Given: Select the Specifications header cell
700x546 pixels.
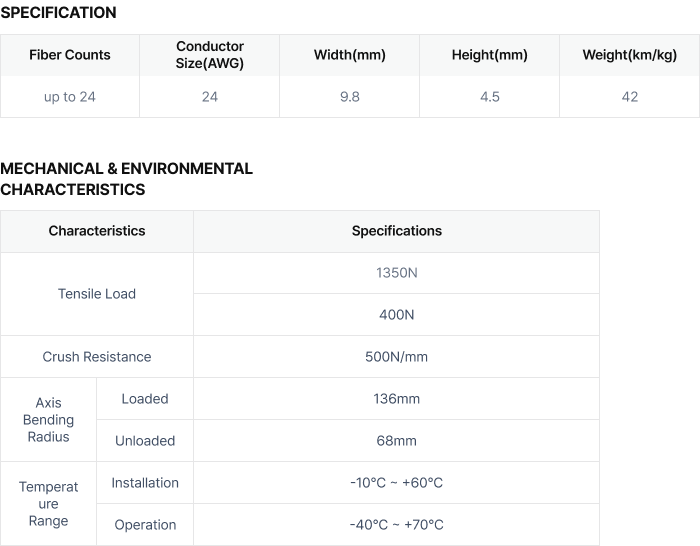Looking at the screenshot, I should tap(396, 231).
